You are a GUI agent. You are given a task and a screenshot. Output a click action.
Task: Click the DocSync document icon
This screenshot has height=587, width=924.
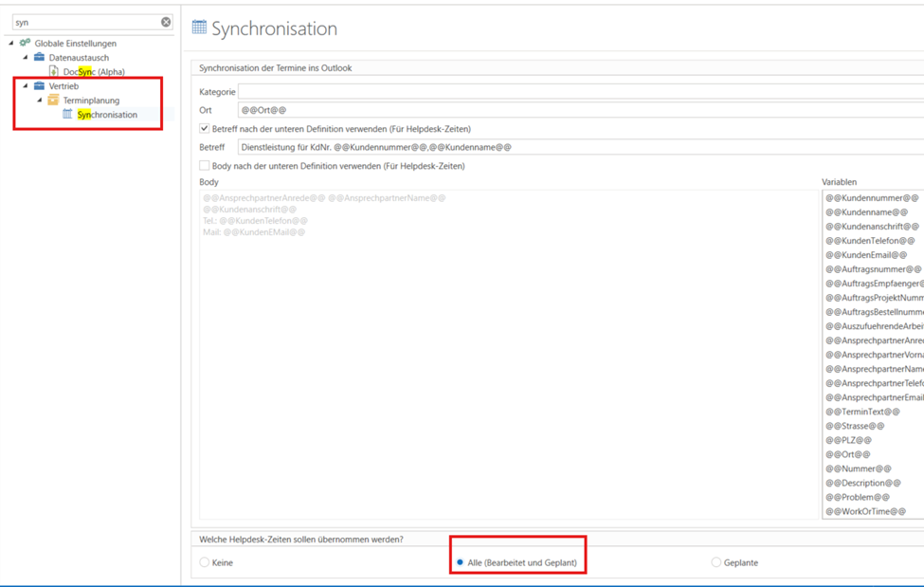[x=54, y=71]
